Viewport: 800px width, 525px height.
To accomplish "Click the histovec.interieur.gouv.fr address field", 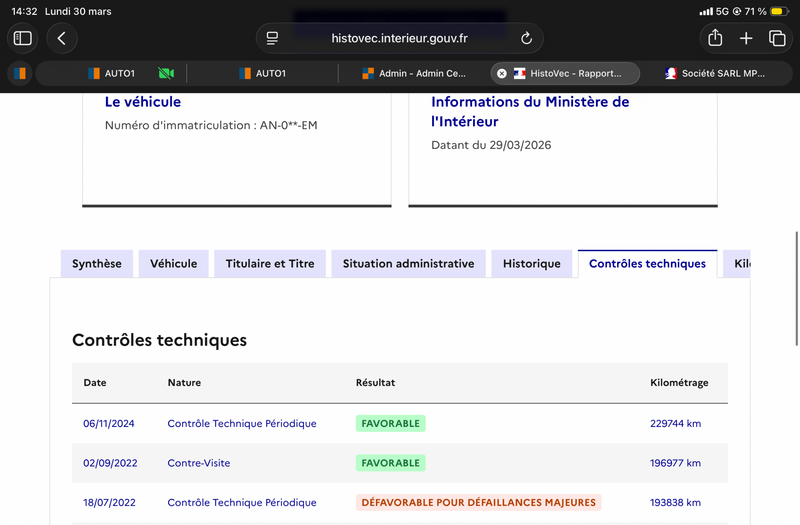I will tap(399, 38).
